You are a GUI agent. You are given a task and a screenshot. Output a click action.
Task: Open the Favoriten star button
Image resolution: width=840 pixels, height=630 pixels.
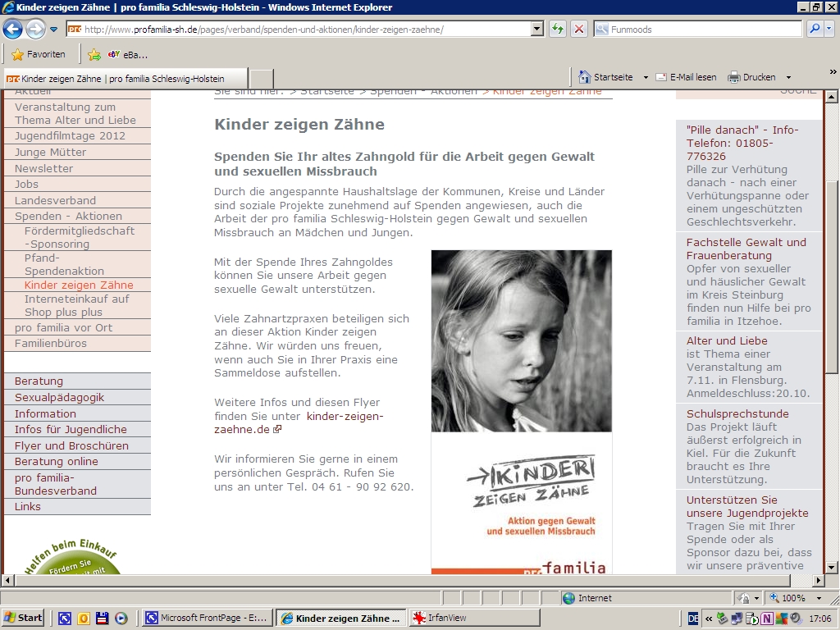click(39, 55)
